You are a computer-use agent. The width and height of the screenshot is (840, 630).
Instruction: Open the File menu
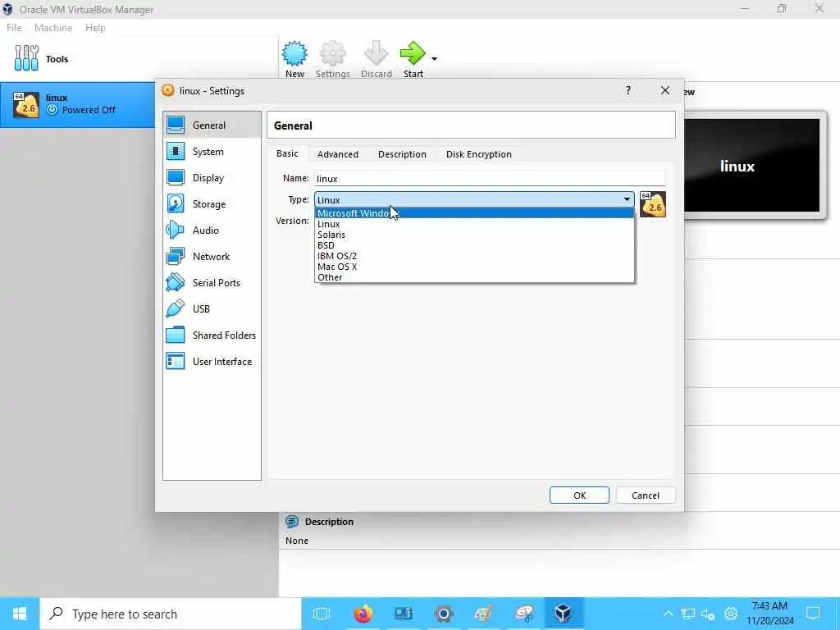(x=14, y=28)
